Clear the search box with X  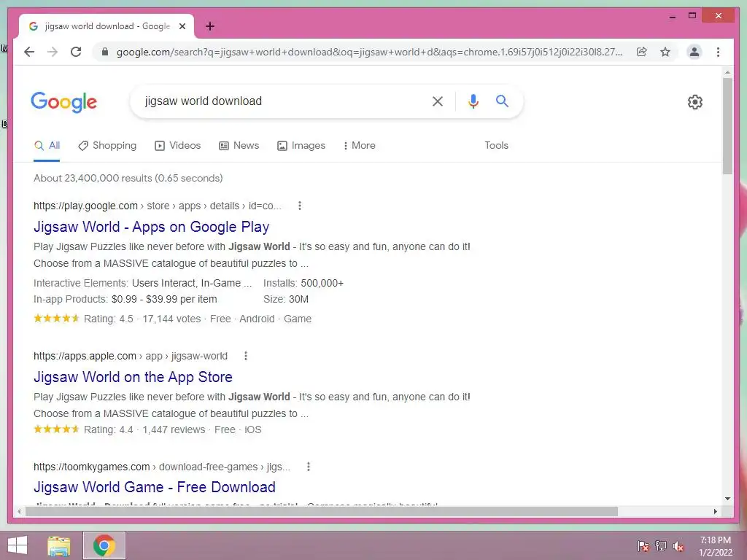tap(438, 101)
